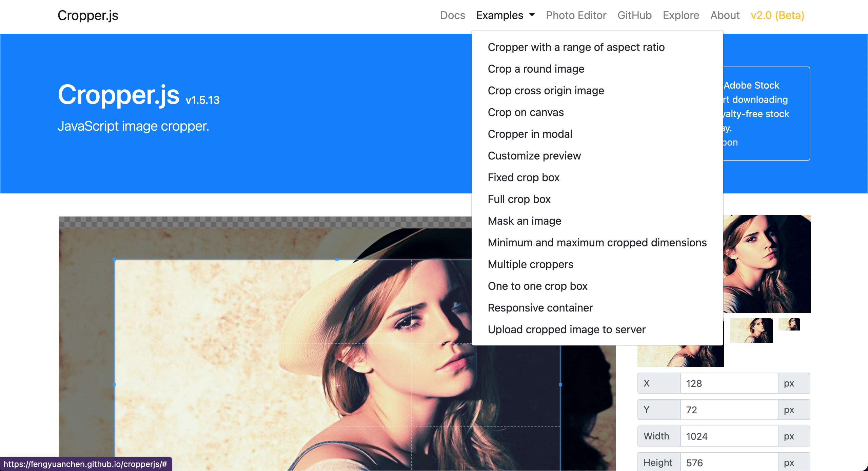Click the large cropped preview thumbnail

pos(767,264)
